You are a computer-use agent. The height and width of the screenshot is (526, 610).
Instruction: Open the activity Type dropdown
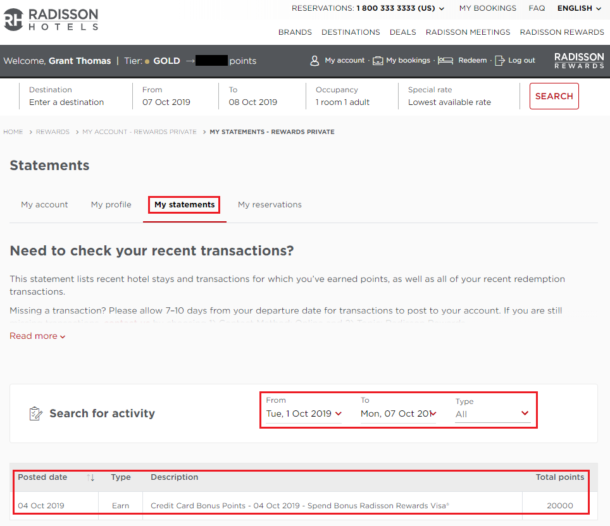[x=492, y=414]
